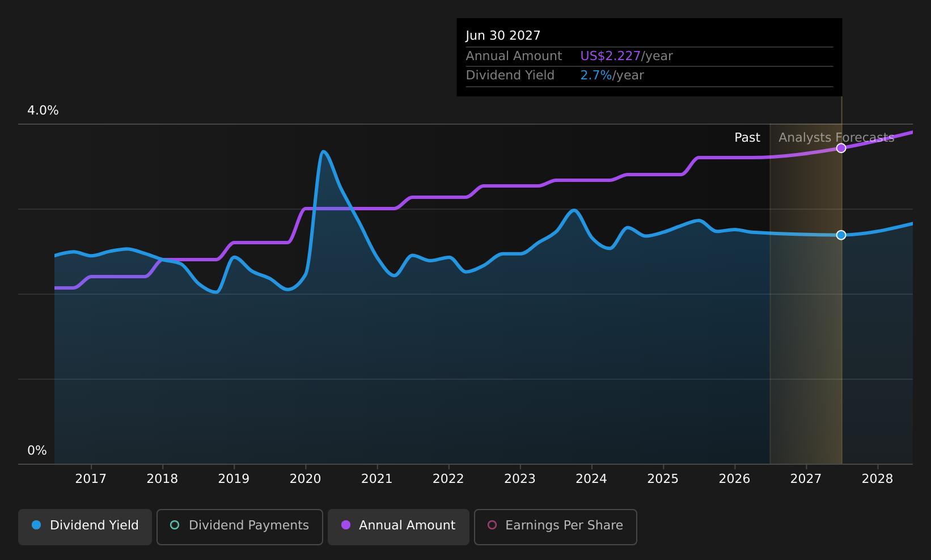Click the blue Dividend Yield marker at Jun 2027
Viewport: 931px width, 560px height.
[841, 235]
